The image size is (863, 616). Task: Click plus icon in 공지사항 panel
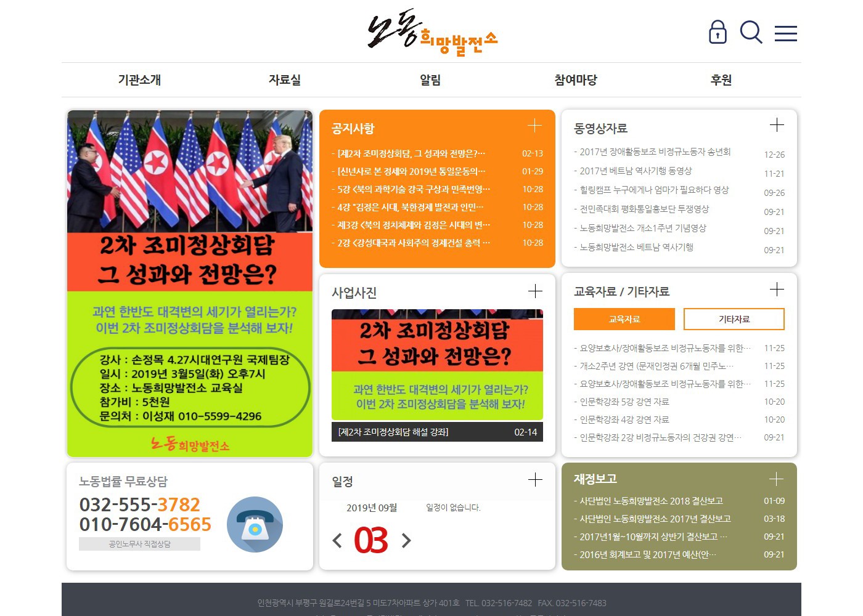pos(534,126)
